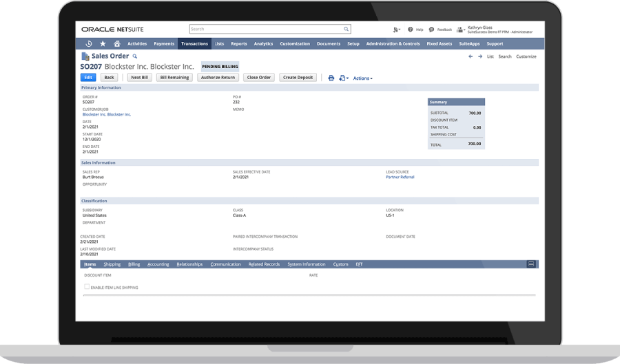Open the recent records clock icon

click(89, 43)
